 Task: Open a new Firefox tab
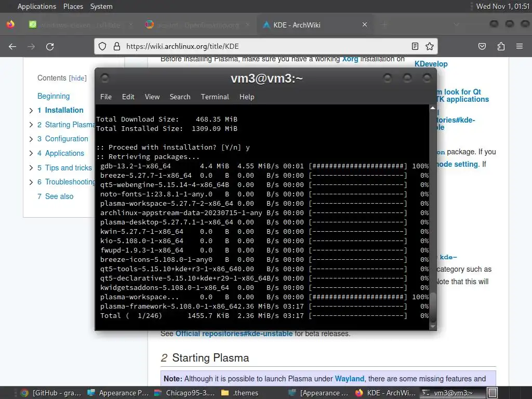[x=384, y=24]
